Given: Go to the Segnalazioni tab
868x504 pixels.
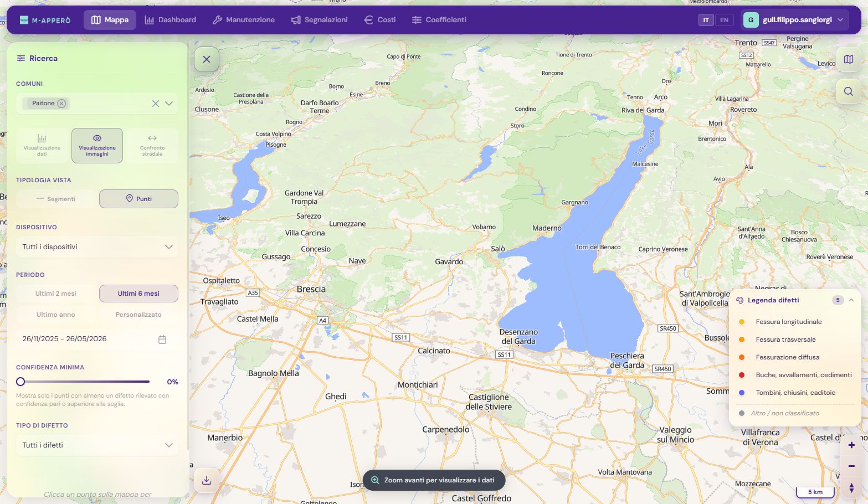Looking at the screenshot, I should coord(320,20).
